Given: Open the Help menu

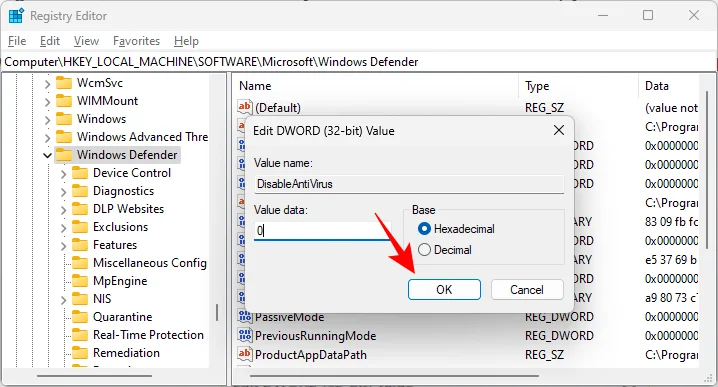Looking at the screenshot, I should 186,41.
